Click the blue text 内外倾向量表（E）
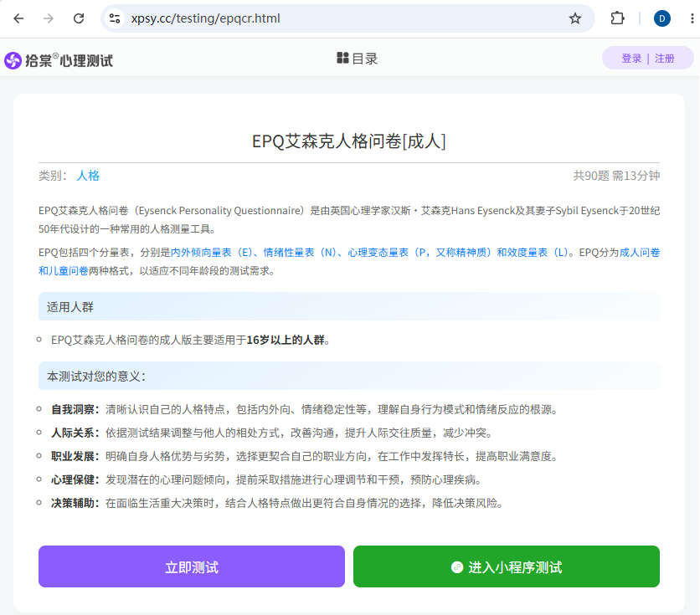 tap(212, 253)
